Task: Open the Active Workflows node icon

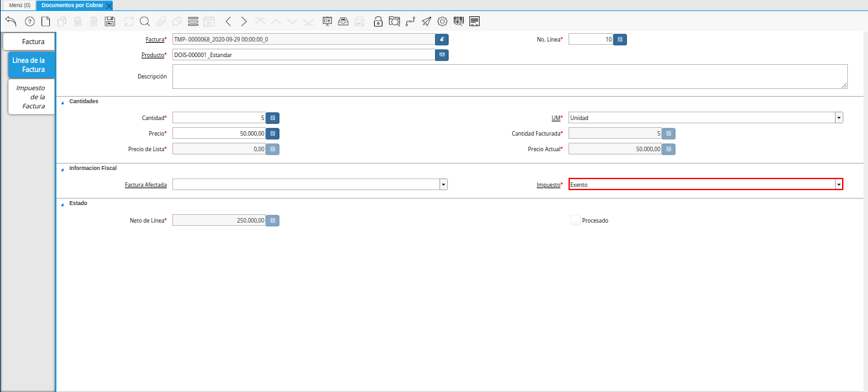Action: pos(410,21)
